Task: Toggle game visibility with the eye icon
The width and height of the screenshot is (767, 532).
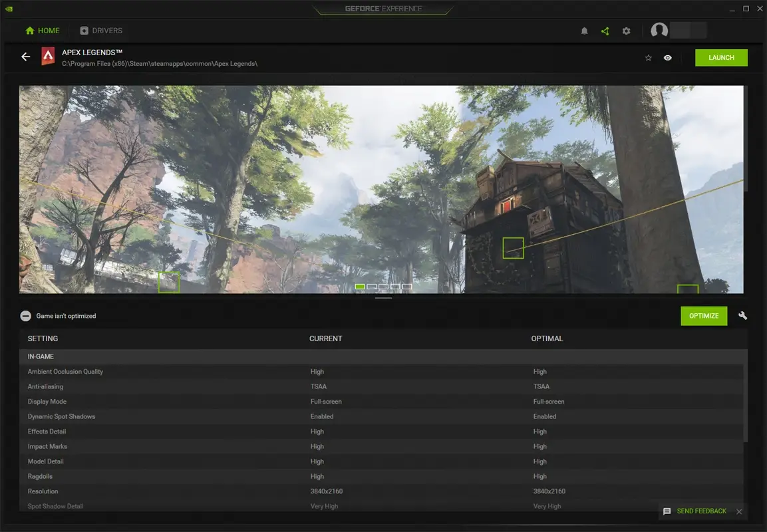Action: (x=668, y=58)
